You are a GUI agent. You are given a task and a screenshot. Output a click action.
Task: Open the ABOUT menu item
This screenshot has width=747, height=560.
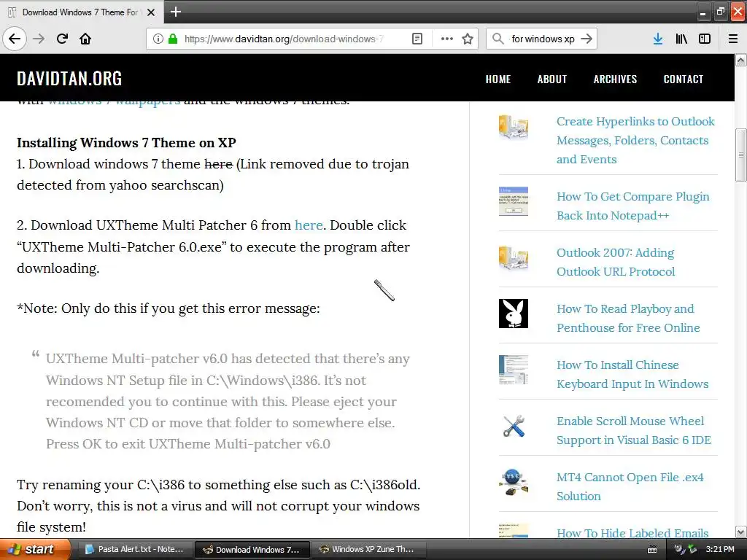click(x=552, y=79)
